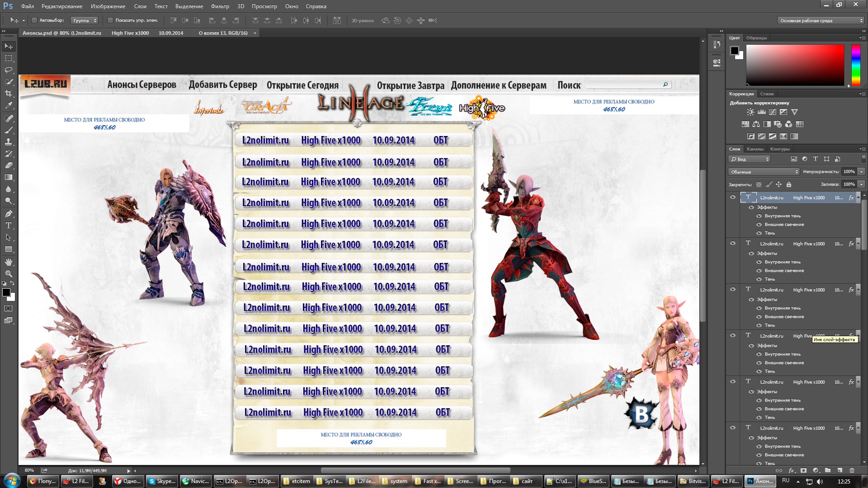Viewport: 868px width, 488px height.
Task: Select the Brush tool
Action: pos(9,130)
